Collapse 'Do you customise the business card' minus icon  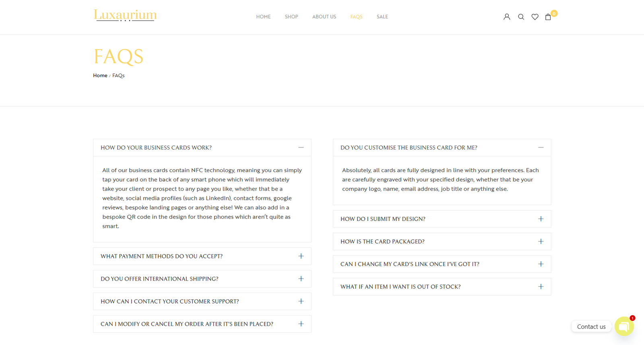(x=541, y=148)
